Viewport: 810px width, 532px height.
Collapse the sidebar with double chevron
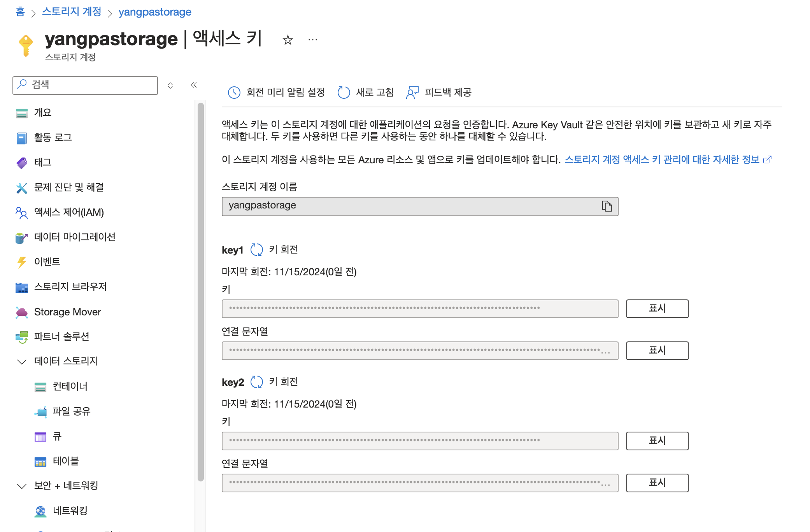click(x=194, y=85)
